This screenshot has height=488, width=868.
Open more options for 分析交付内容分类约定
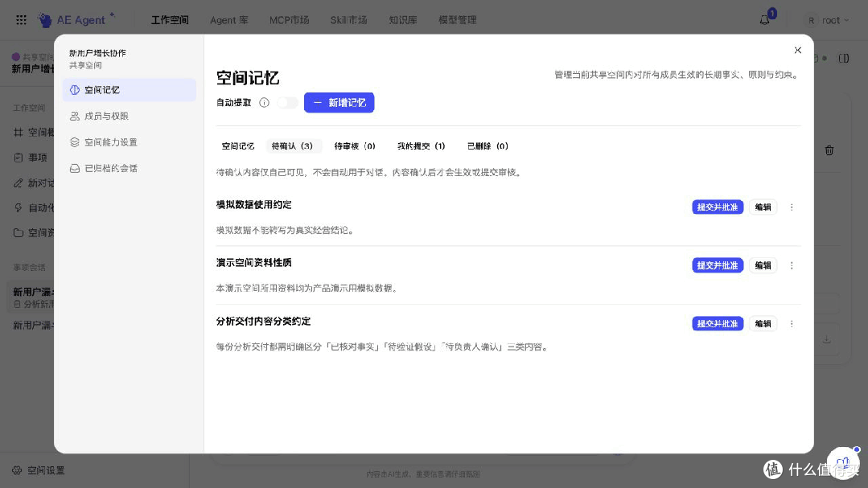click(792, 324)
